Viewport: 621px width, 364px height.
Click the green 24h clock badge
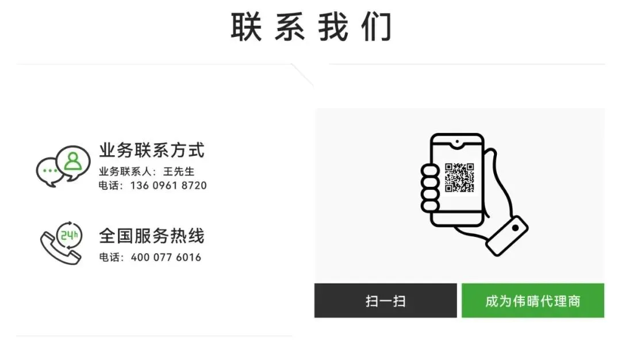(x=70, y=236)
